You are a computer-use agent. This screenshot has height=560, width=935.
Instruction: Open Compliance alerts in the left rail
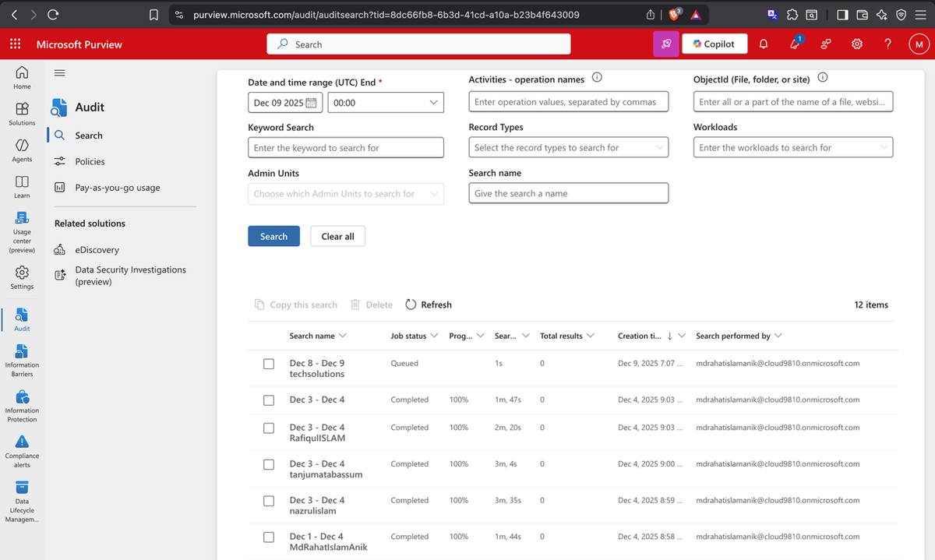22,451
